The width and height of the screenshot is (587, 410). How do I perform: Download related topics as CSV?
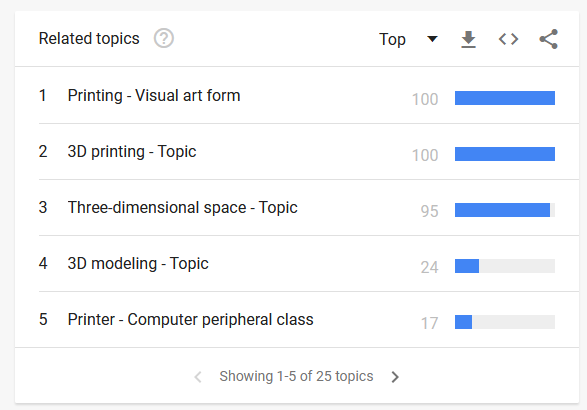(468, 39)
